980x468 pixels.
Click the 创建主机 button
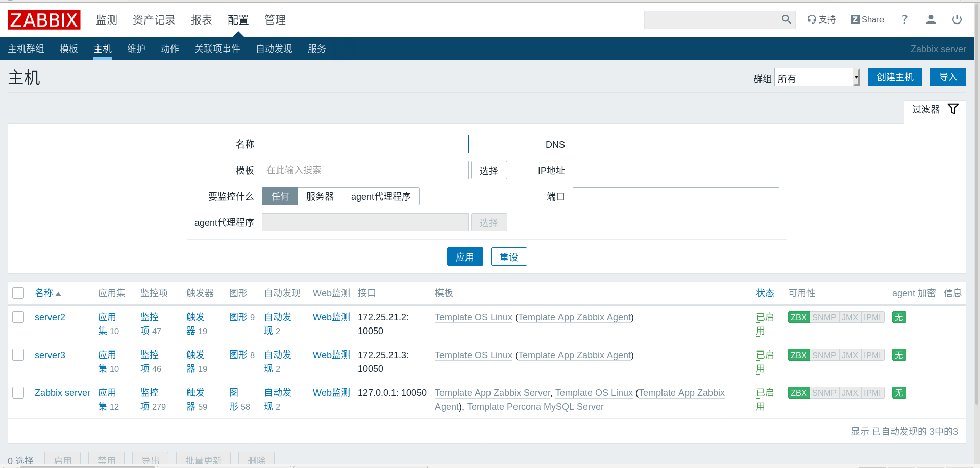point(895,77)
